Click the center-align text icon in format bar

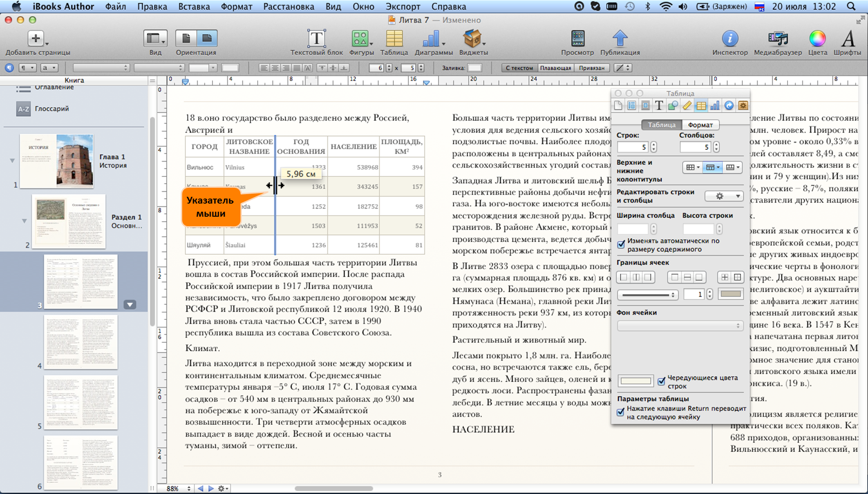tap(275, 68)
